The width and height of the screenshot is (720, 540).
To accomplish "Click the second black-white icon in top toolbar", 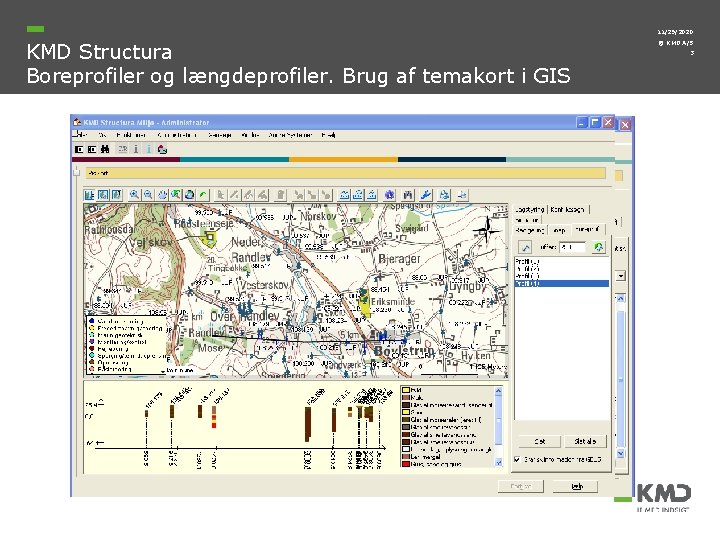I will (x=92, y=149).
